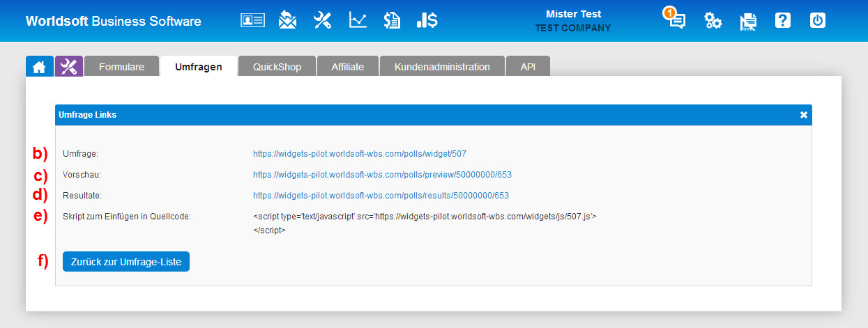Click the 'Resultate:' label
The image size is (868, 328).
[82, 196]
